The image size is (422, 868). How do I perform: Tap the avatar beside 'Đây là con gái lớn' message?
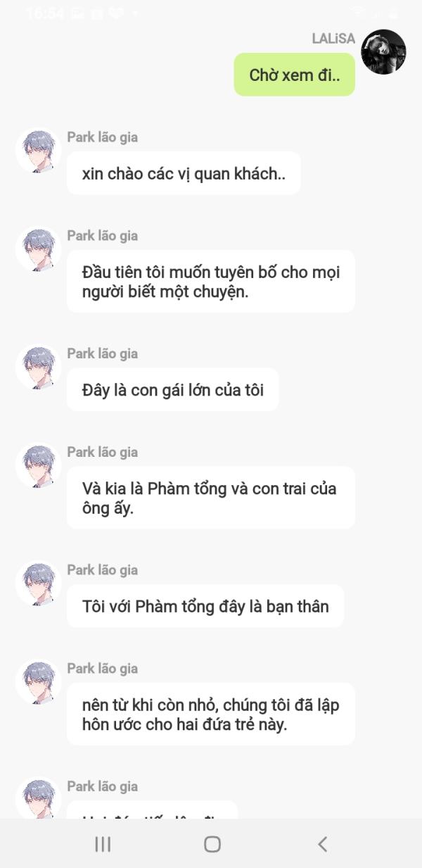(38, 367)
